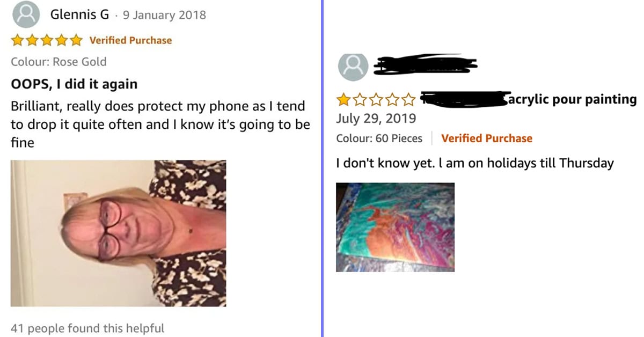Image resolution: width=644 pixels, height=337 pixels.
Task: Click the July 29, 2019 date
Action: tap(376, 118)
